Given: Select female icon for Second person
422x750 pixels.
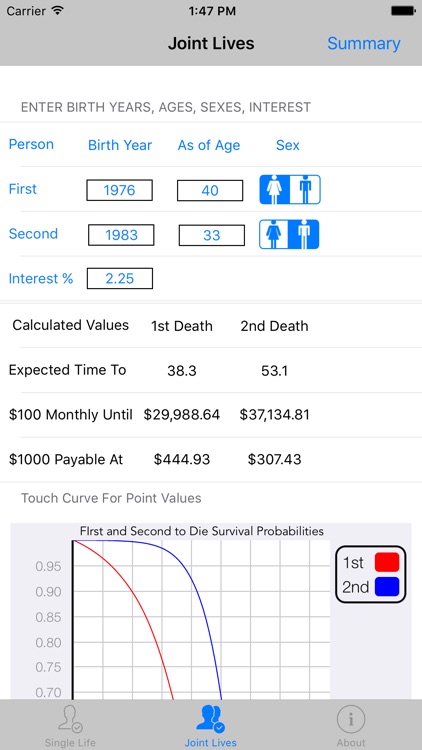Looking at the screenshot, I should (x=274, y=234).
